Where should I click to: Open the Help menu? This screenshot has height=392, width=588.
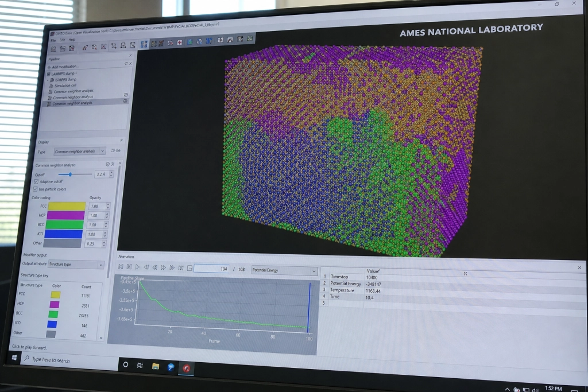pyautogui.click(x=72, y=40)
